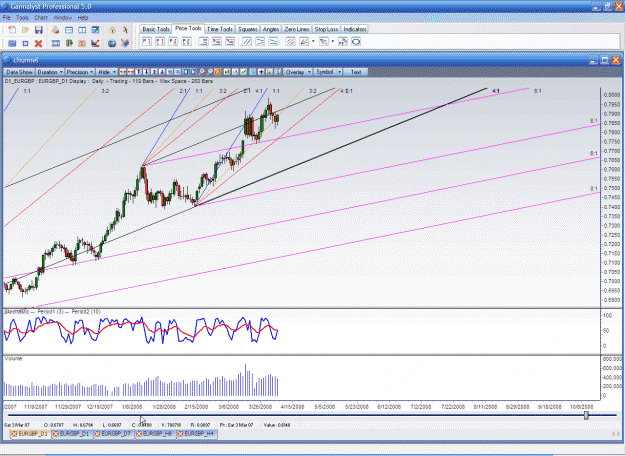Select the ellipse tool in Price Tools

(356, 41)
